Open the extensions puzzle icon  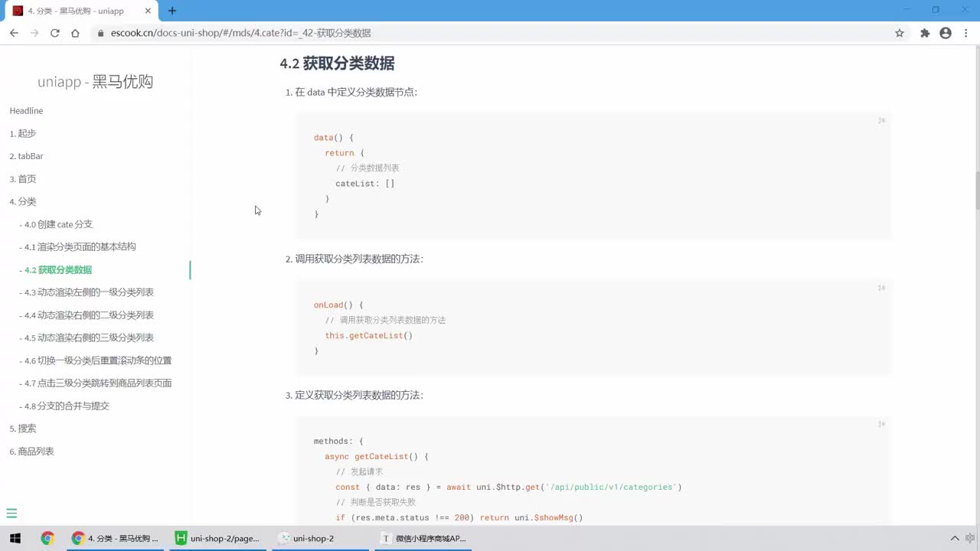coord(925,33)
